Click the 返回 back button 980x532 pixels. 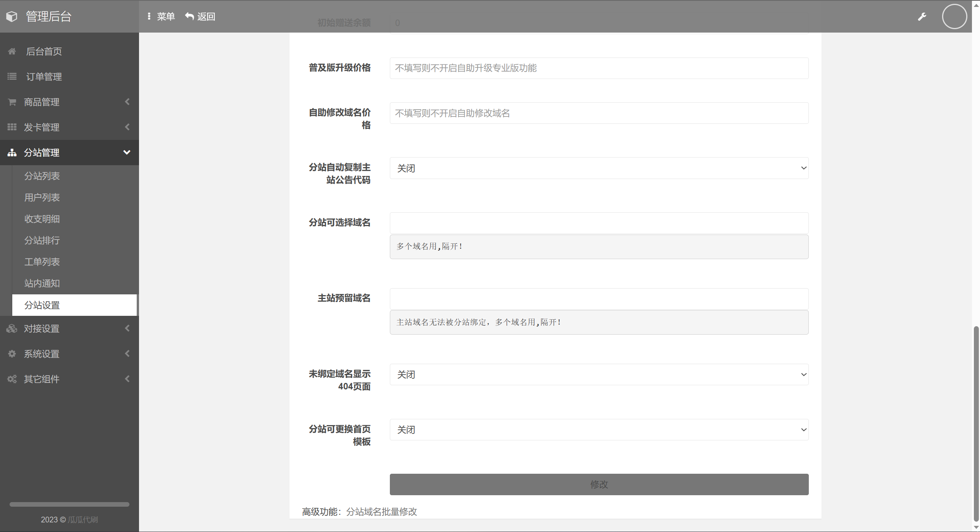[x=200, y=16]
